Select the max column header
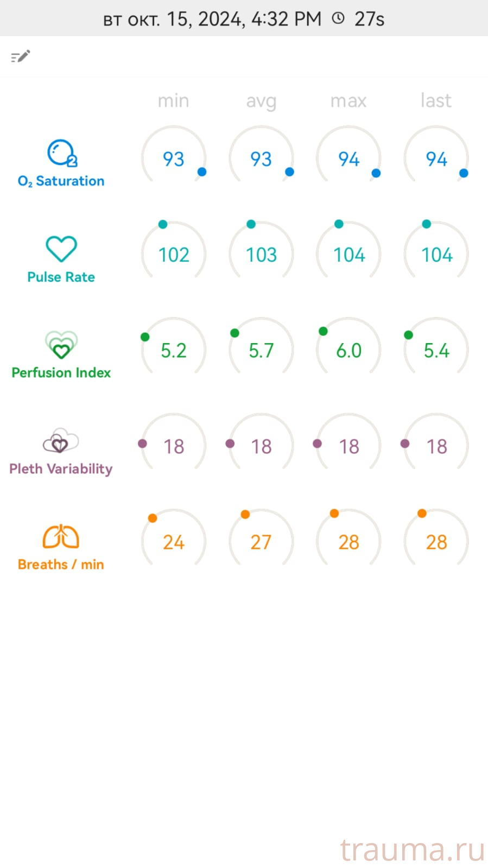The image size is (488, 868). [x=348, y=101]
